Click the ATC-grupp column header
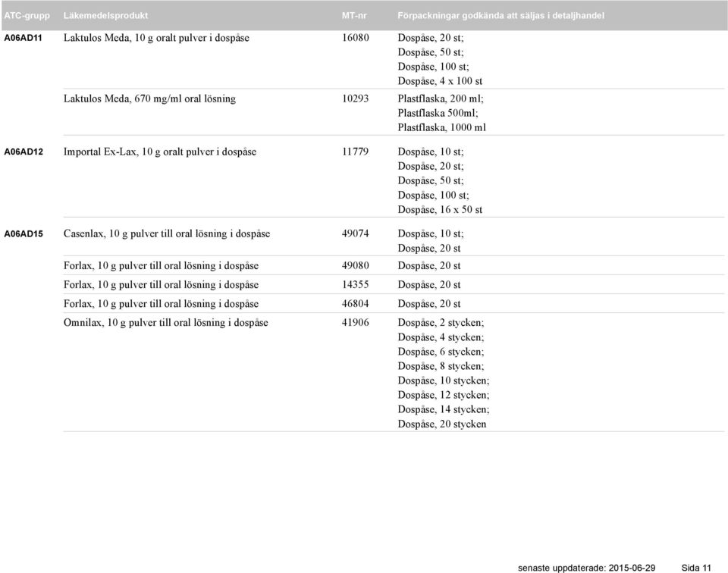This screenshot has height=573, width=728. coord(27,16)
